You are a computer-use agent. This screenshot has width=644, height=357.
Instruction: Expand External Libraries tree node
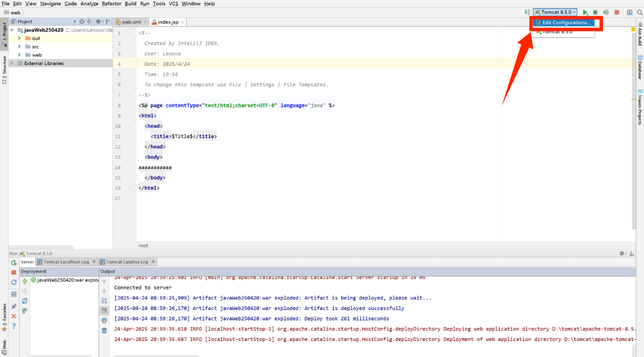click(12, 63)
